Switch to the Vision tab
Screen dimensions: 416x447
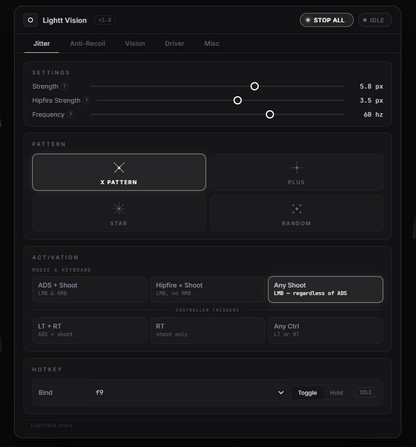135,44
